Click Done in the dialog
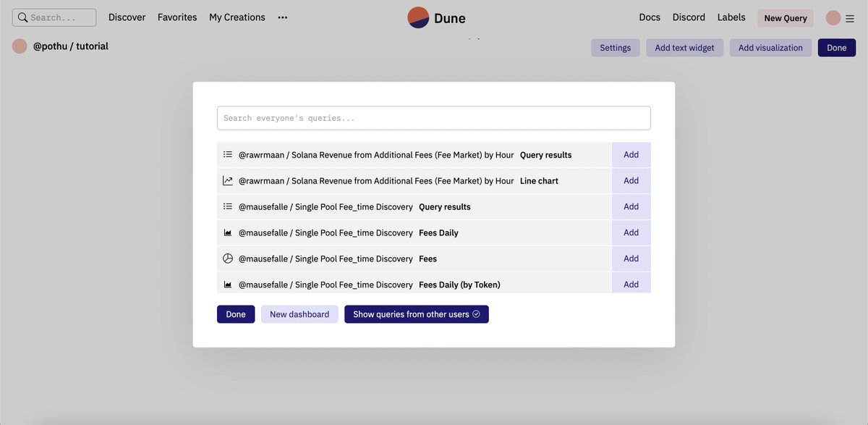Image resolution: width=868 pixels, height=425 pixels. (x=236, y=314)
